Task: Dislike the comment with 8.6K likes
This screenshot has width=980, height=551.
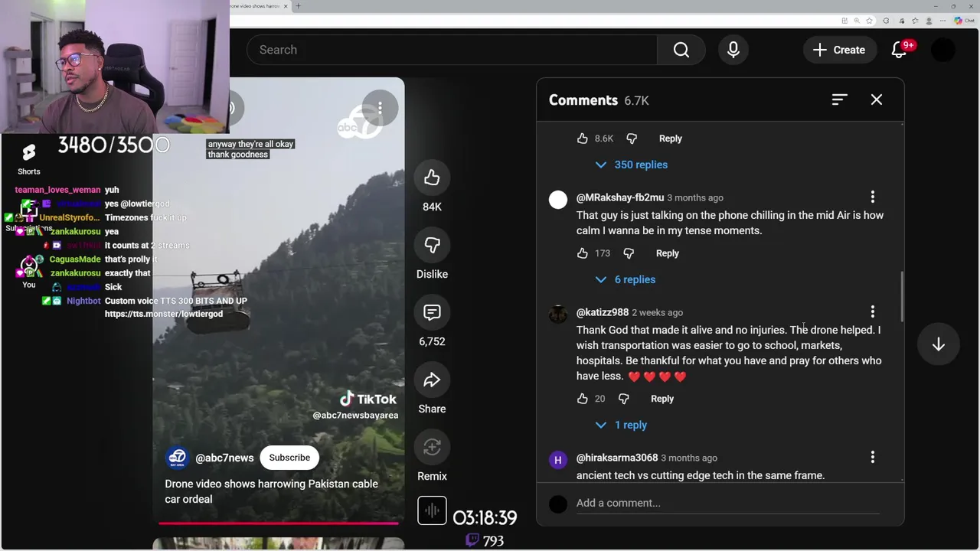Action: [x=632, y=139]
